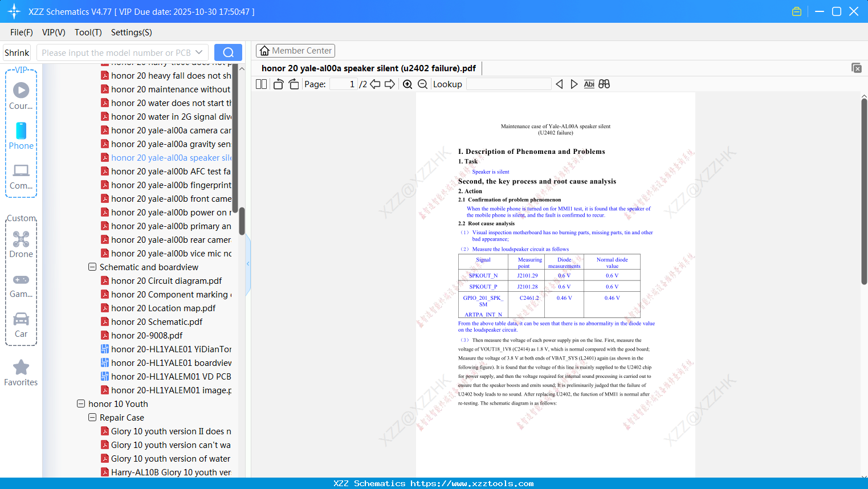Open the yellow briefcase icon in title bar
868x489 pixels.
point(797,11)
